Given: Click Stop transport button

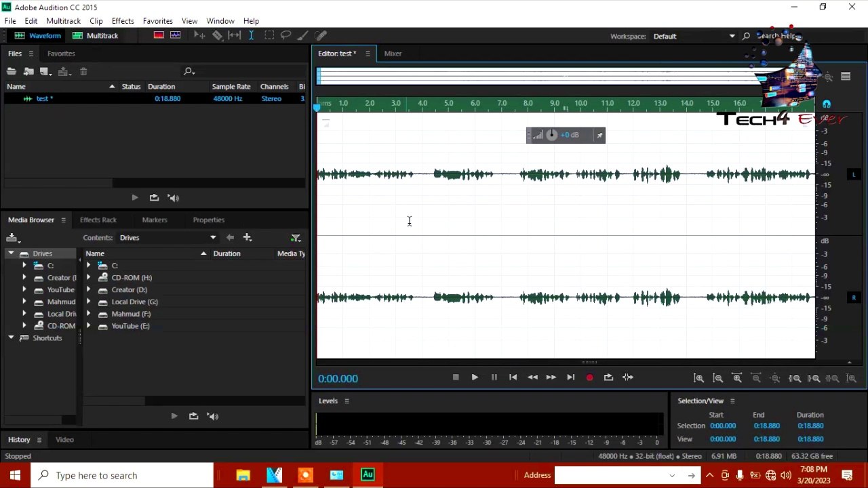Looking at the screenshot, I should tap(456, 378).
